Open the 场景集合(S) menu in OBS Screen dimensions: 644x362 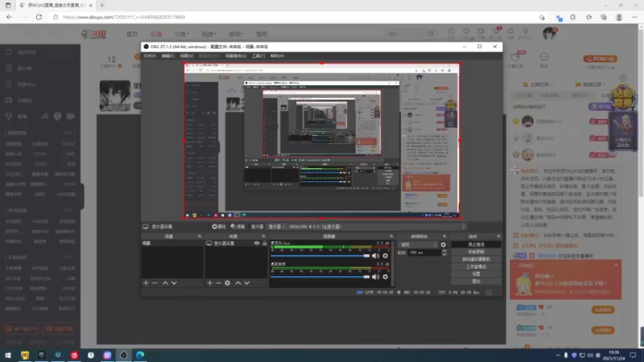[236, 56]
